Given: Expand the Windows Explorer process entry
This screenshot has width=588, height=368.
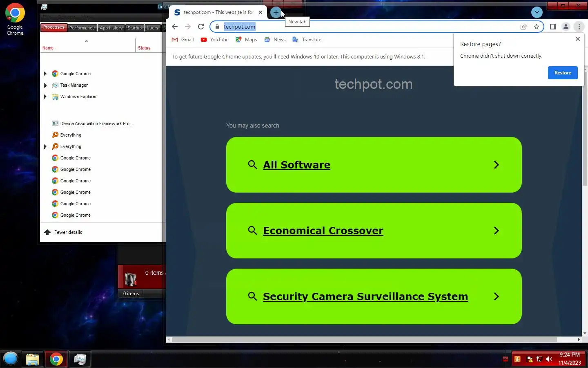Looking at the screenshot, I should [45, 96].
